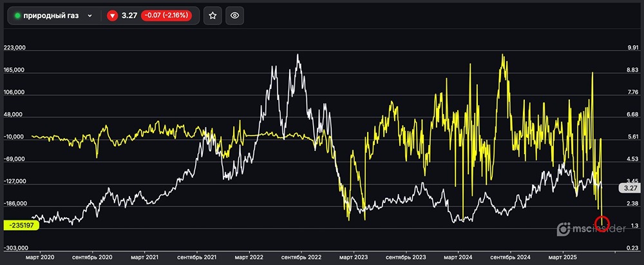This screenshot has height=265, width=644.
Task: Toggle chart visibility with the eye icon
Action: [x=234, y=15]
